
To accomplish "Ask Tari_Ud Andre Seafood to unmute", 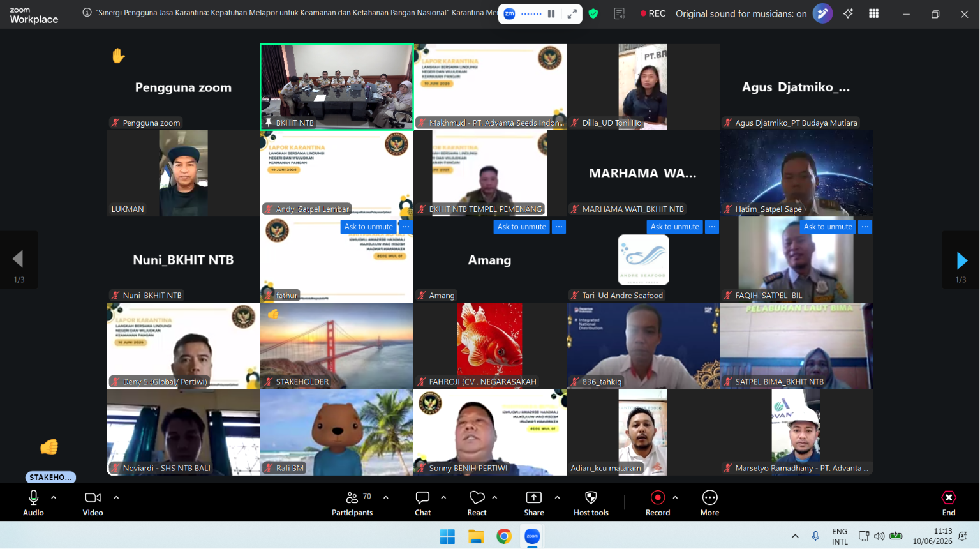I will tap(675, 227).
